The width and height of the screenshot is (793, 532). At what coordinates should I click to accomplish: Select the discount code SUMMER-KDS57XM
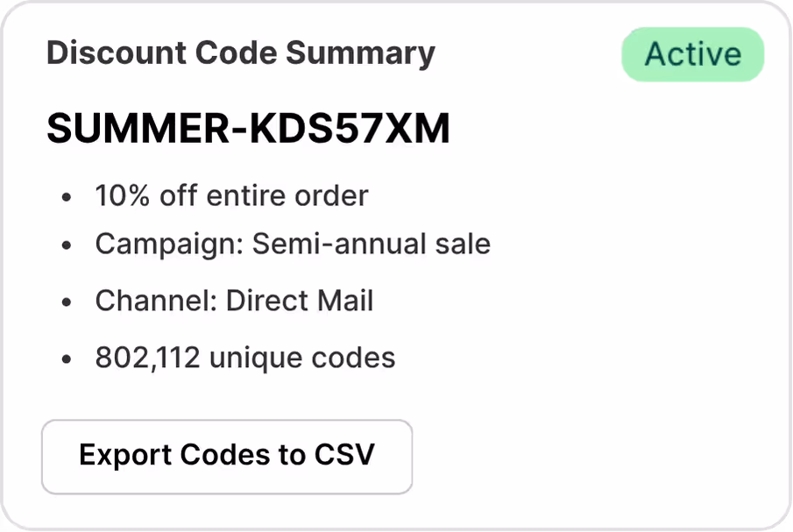pos(248,127)
